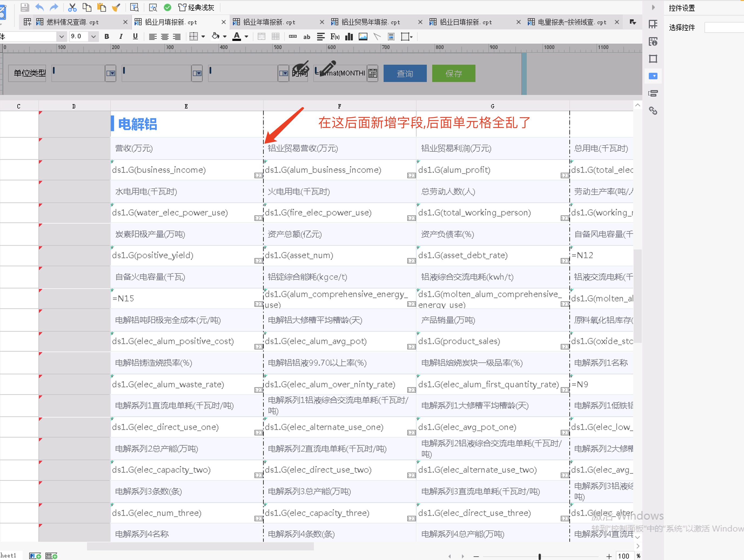Click the green checkmark validation icon
744x560 pixels.
(x=167, y=7)
